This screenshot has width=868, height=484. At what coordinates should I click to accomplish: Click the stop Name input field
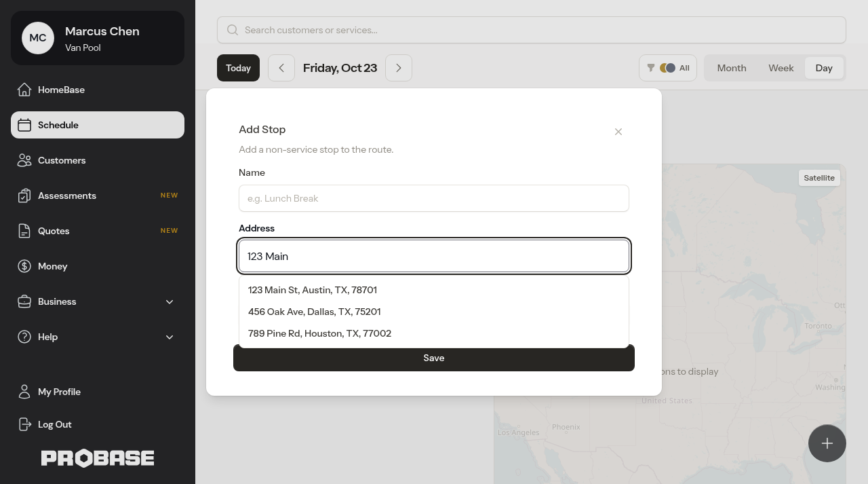pyautogui.click(x=434, y=198)
